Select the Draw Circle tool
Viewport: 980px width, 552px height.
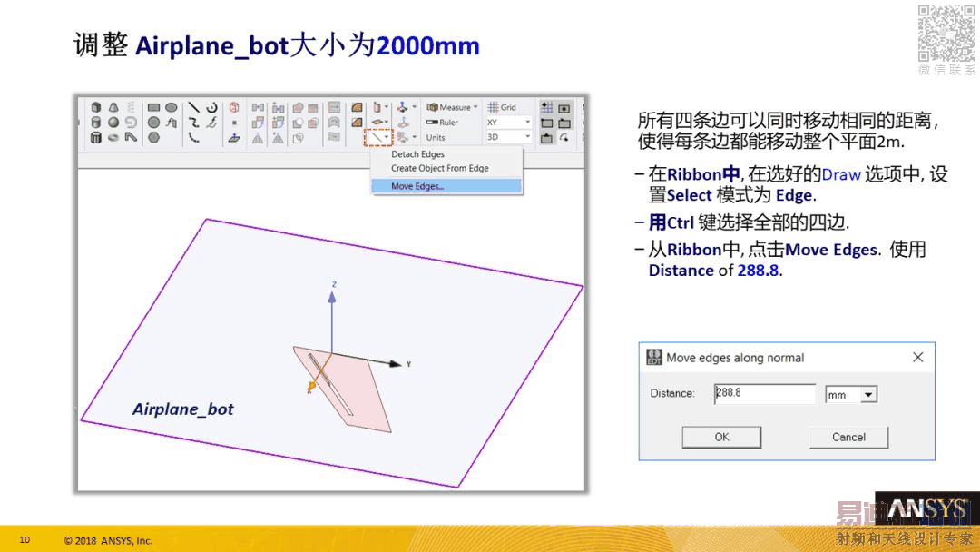click(x=153, y=123)
